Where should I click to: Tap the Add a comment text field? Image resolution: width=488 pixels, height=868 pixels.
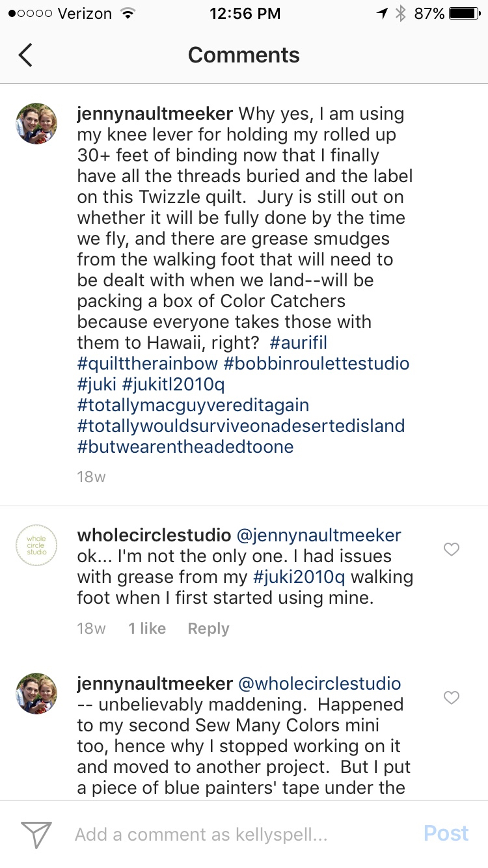[202, 834]
